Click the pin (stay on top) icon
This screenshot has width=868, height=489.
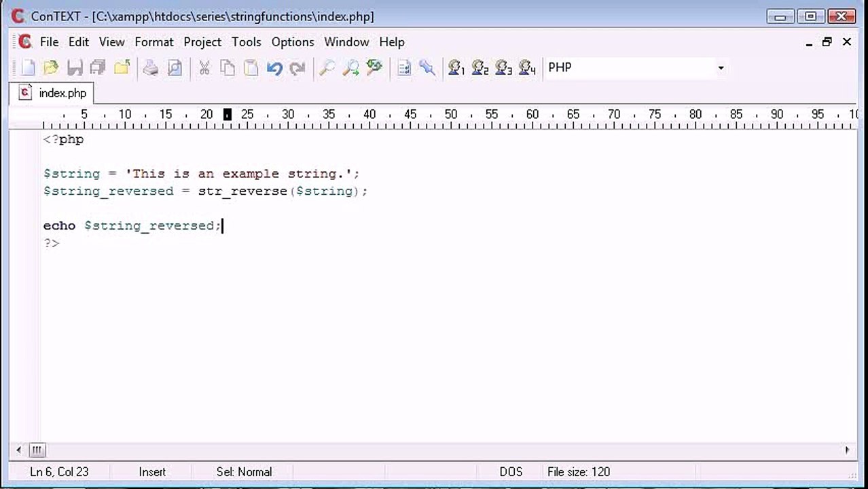(427, 67)
